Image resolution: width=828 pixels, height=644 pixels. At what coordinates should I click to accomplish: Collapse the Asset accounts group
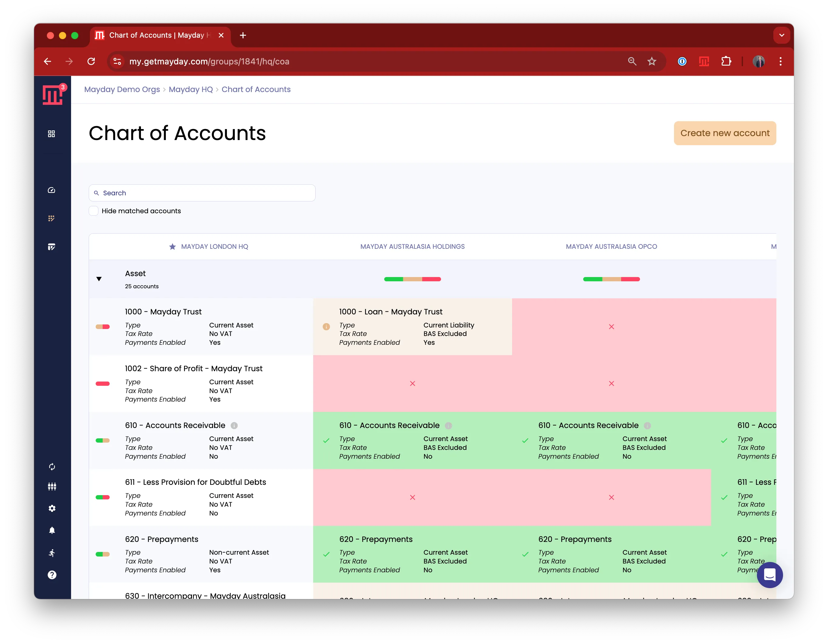[x=99, y=279]
